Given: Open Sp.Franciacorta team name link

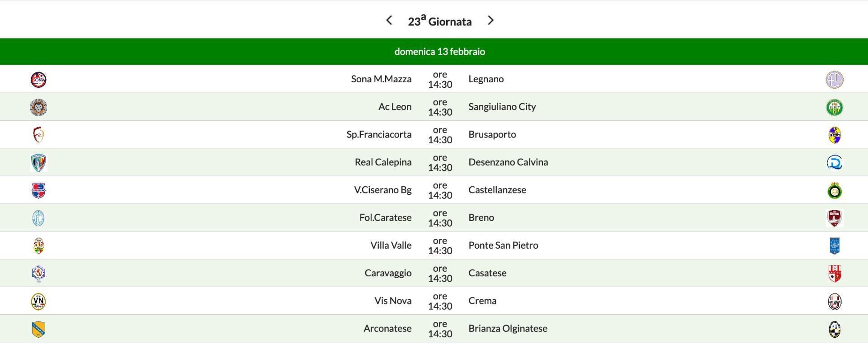Looking at the screenshot, I should 379,134.
